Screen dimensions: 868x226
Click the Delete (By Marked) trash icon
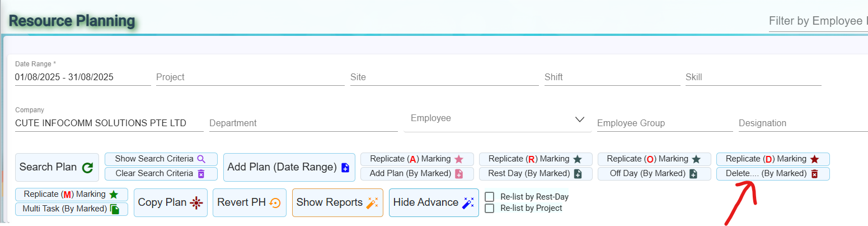pos(815,174)
